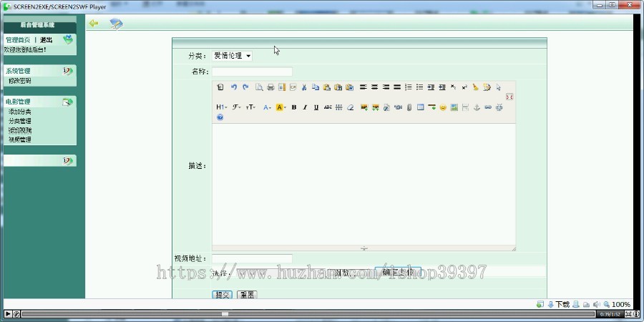644x322 pixels.
Task: Apply superscript formatting
Action: pyautogui.click(x=464, y=87)
